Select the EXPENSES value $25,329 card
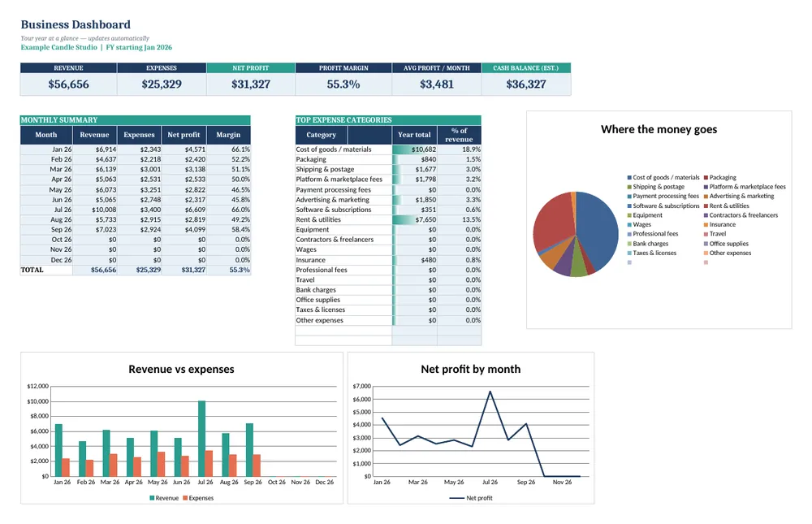Viewport: 812px width, 524px height. coord(162,84)
